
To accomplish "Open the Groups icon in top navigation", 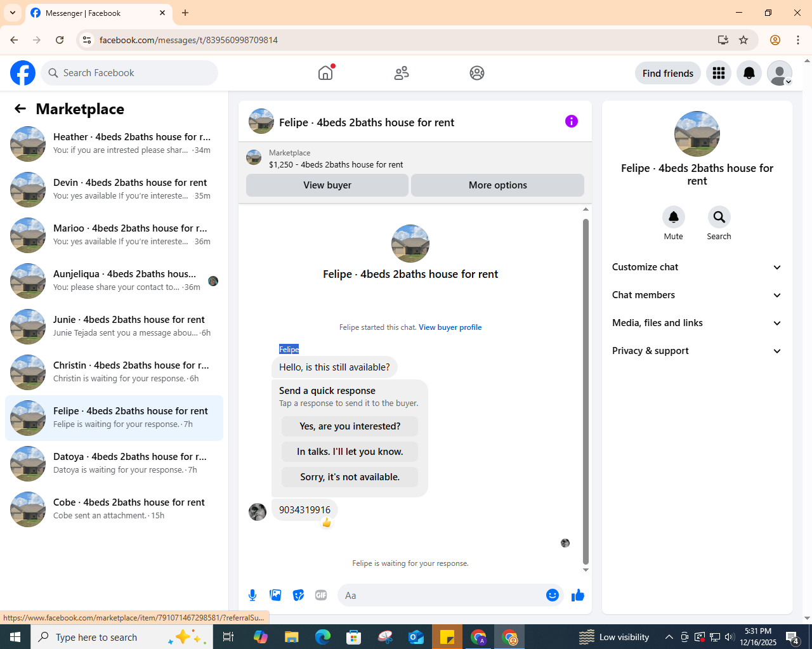I will coord(477,73).
